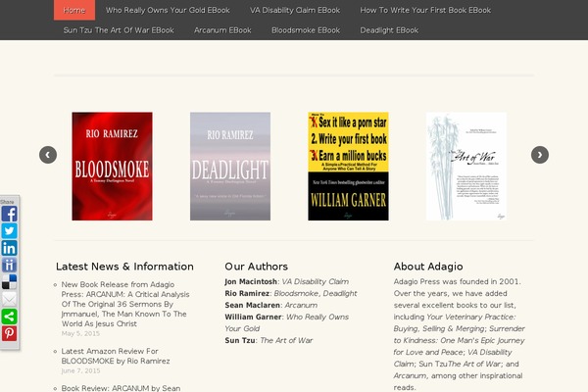Click author name William Garner
Screen dimensions: 588x392
click(253, 317)
